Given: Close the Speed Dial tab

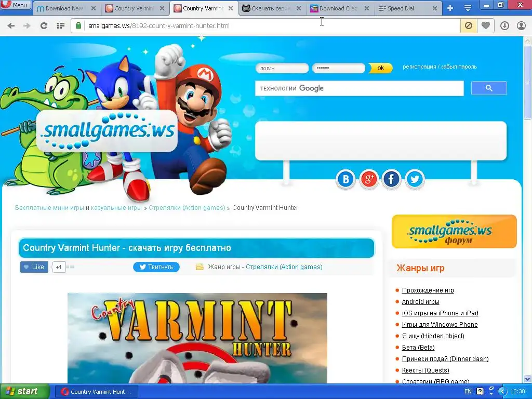Looking at the screenshot, I should coord(435,8).
